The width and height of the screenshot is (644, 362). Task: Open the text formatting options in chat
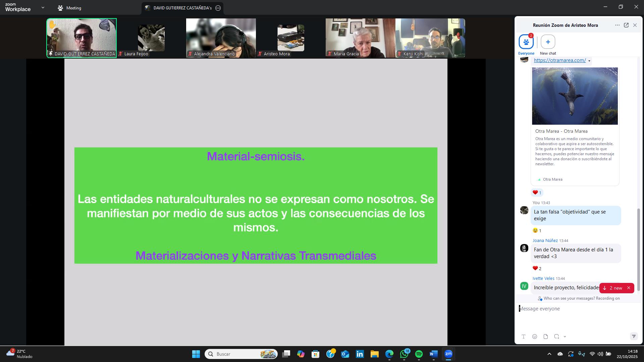[523, 337]
